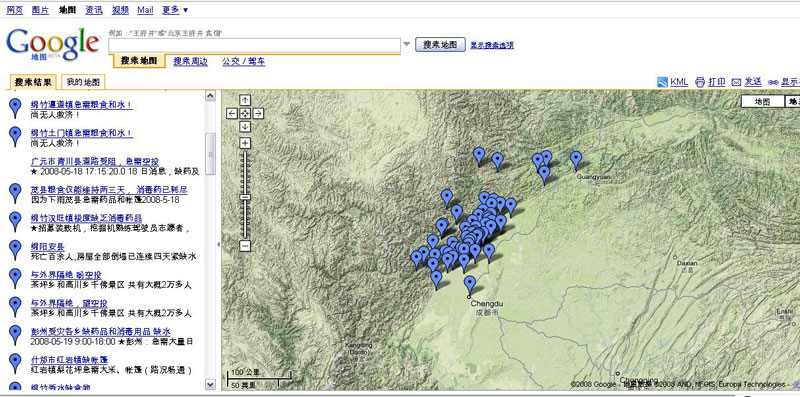The image size is (800, 397).
Task: Click the 搜索地图 button
Action: coord(440,44)
